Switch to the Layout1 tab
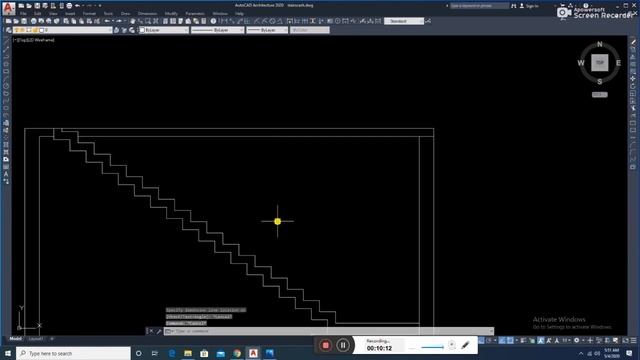 point(36,339)
